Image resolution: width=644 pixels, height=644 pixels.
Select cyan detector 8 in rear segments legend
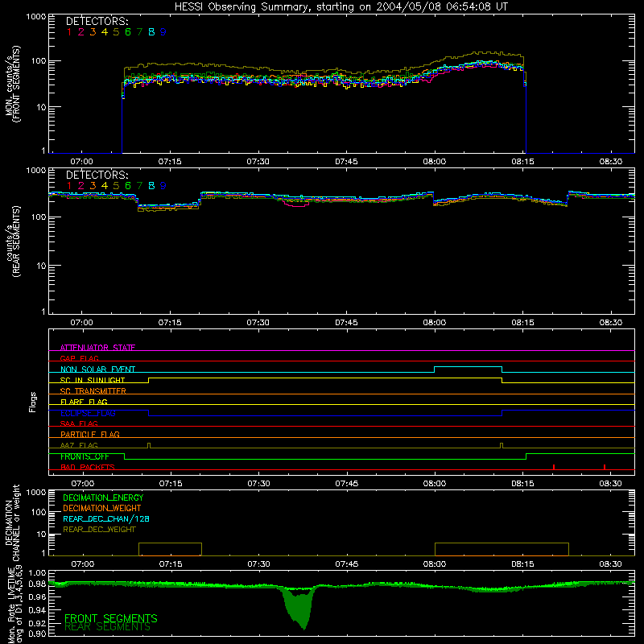click(151, 186)
